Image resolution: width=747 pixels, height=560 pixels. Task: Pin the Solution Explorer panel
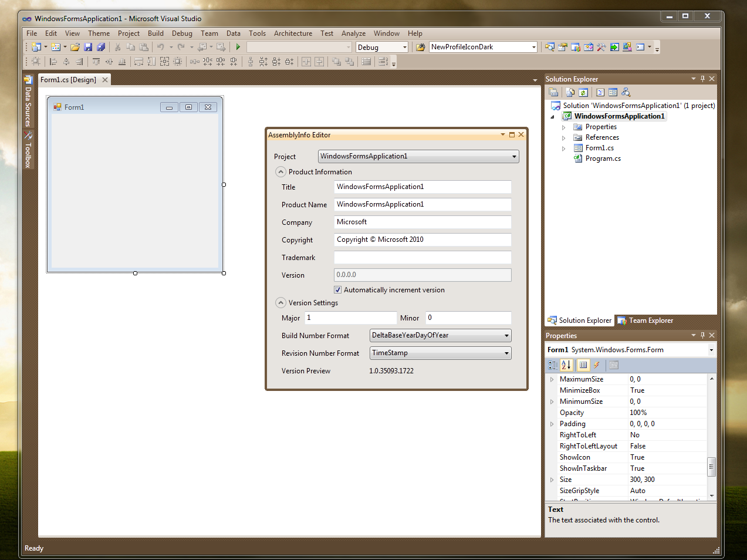coord(702,79)
